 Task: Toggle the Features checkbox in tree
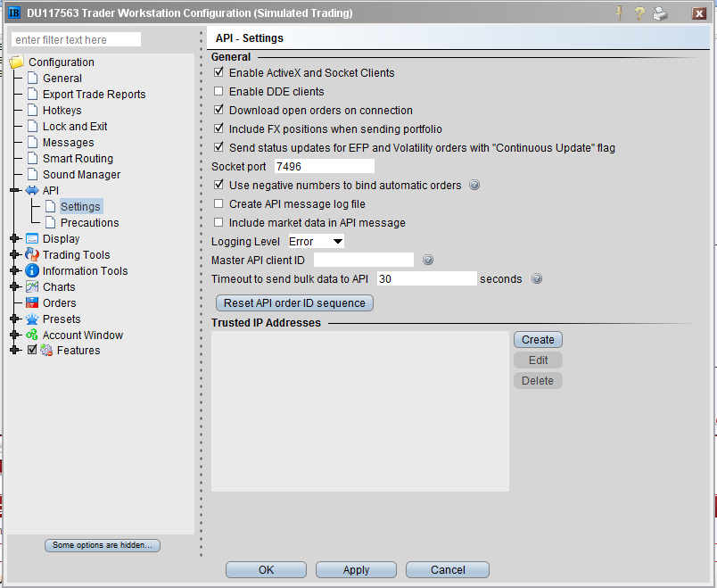pyautogui.click(x=32, y=350)
